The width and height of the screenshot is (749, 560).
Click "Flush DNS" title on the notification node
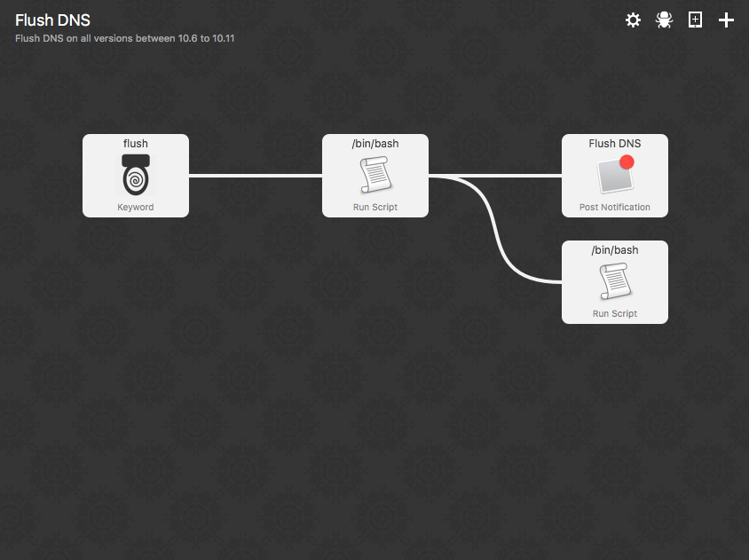click(614, 143)
